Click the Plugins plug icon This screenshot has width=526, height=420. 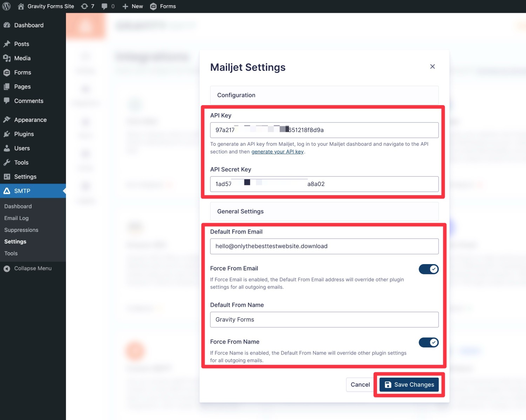tap(7, 134)
